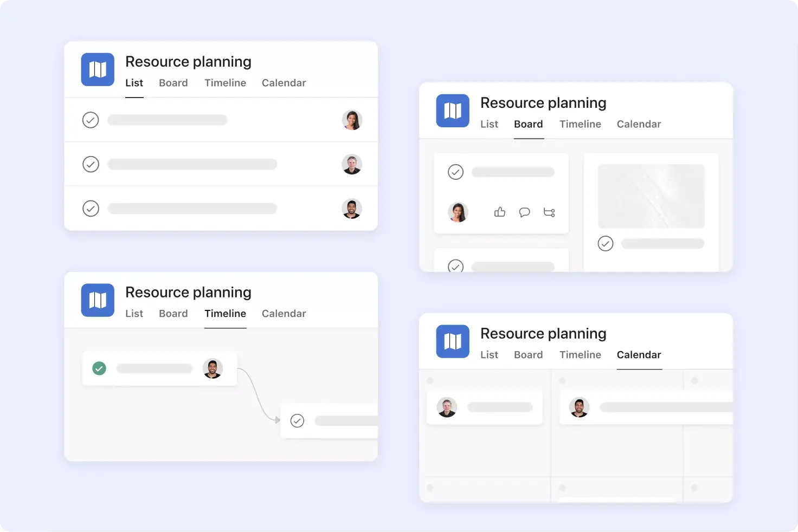This screenshot has height=532, width=798.
Task: Click the project icon in the Calendar card
Action: point(453,342)
